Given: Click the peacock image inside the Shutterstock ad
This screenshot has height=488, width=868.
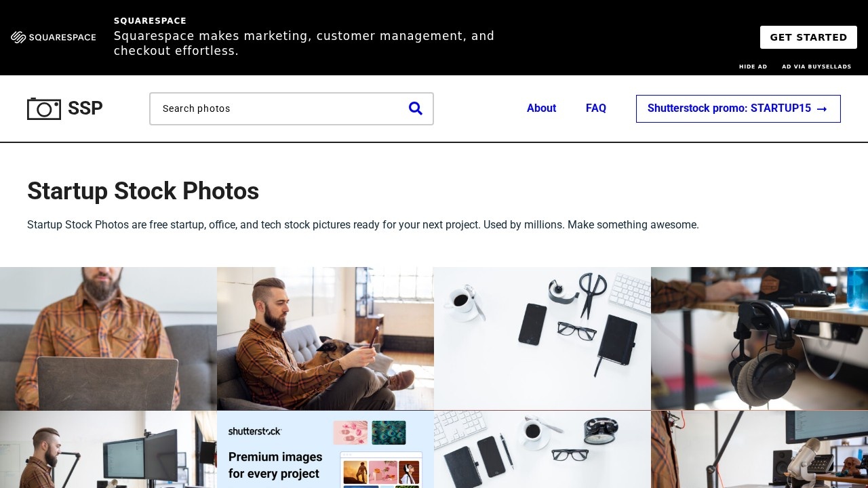Looking at the screenshot, I should pyautogui.click(x=389, y=432).
